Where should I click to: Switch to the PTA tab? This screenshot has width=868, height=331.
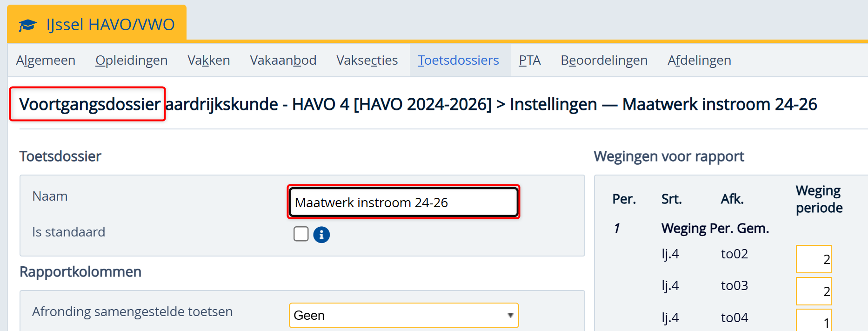(530, 61)
